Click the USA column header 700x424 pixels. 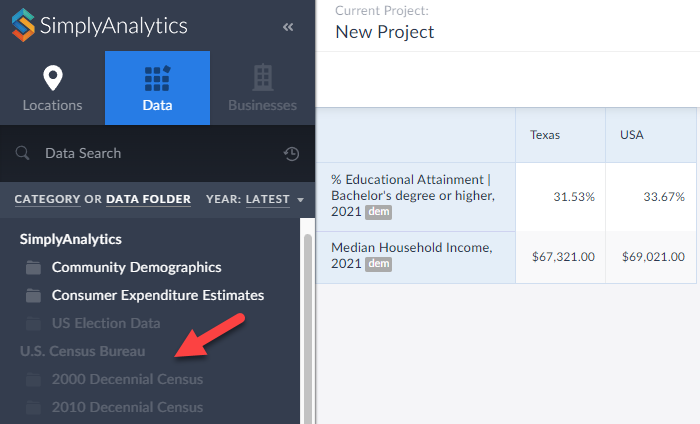[632, 134]
